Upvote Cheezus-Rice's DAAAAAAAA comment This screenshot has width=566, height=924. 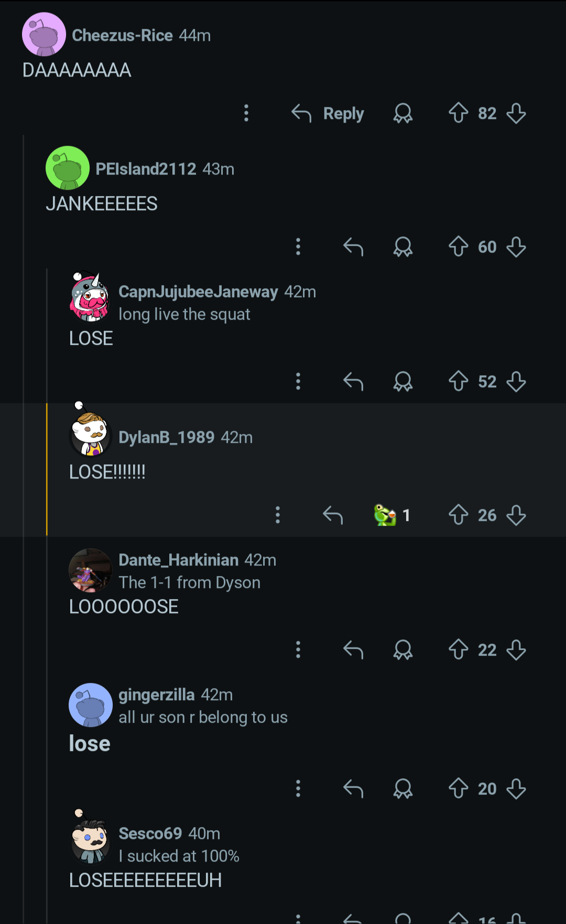tap(458, 113)
